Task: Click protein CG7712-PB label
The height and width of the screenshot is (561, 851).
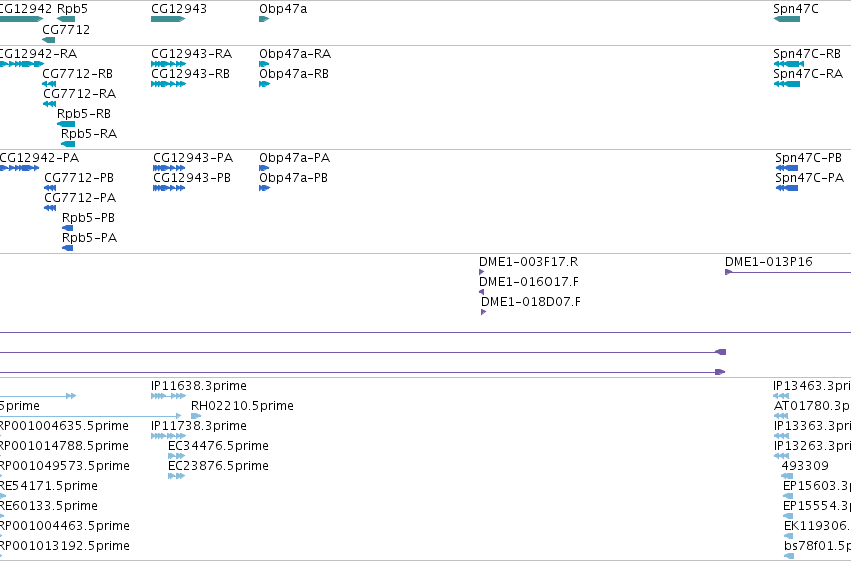Action: pos(79,178)
